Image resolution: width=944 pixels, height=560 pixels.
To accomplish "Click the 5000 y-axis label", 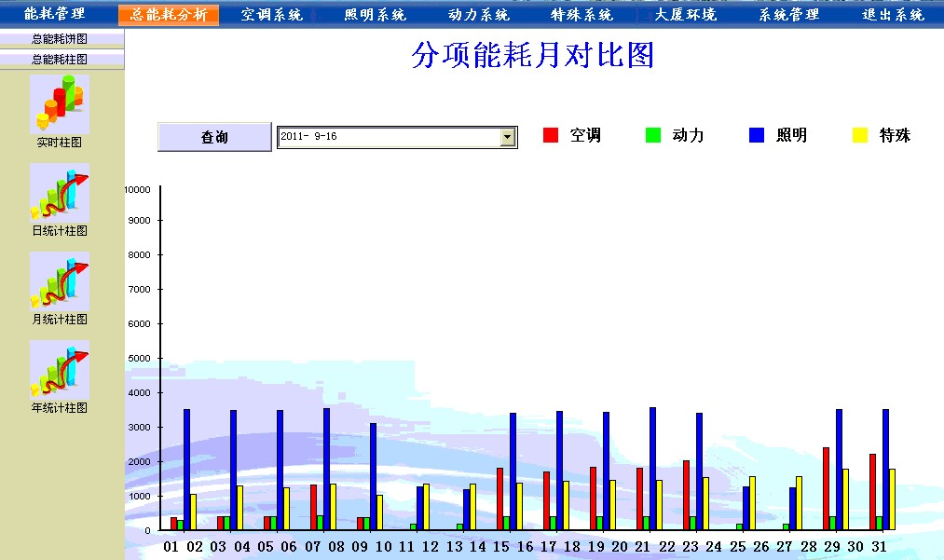I will [139, 359].
